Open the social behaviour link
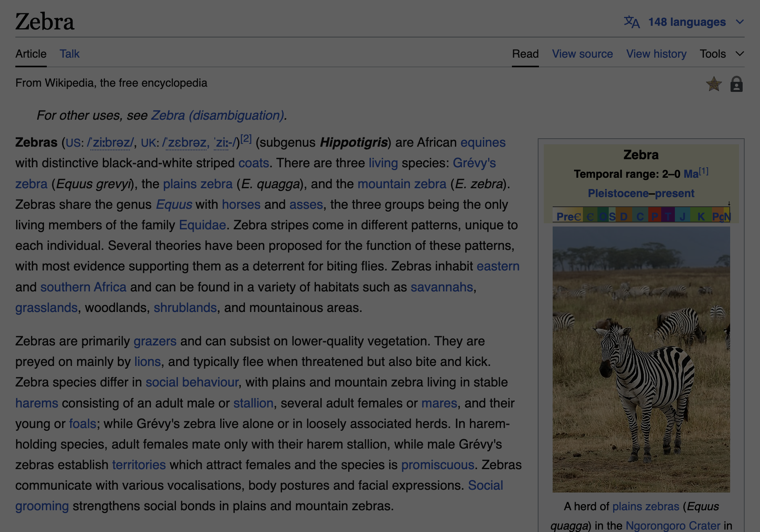 click(192, 382)
